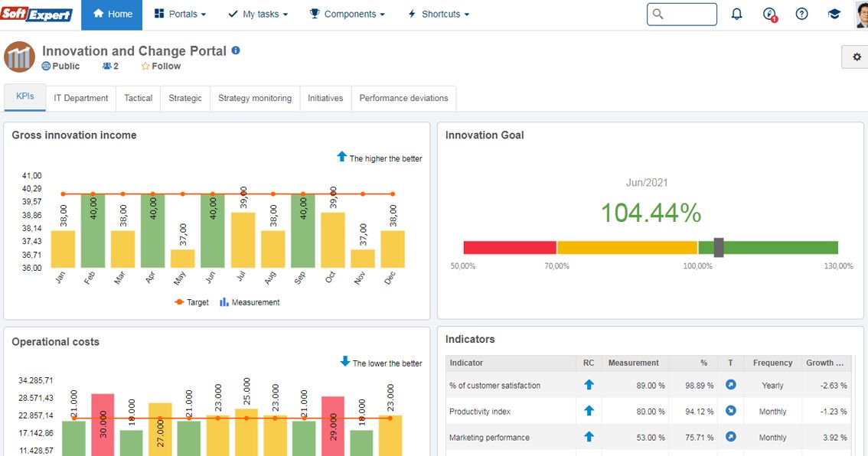
Task: Click the higher-the-better arrow icon
Action: coord(341,157)
